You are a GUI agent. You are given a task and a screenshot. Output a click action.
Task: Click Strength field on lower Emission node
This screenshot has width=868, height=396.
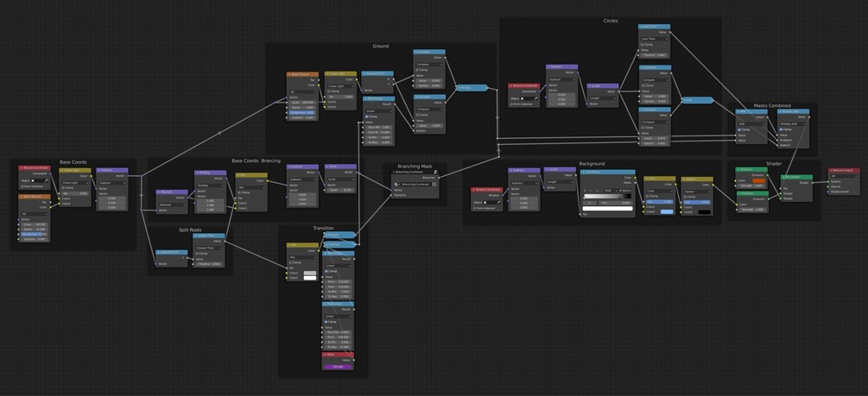click(752, 210)
